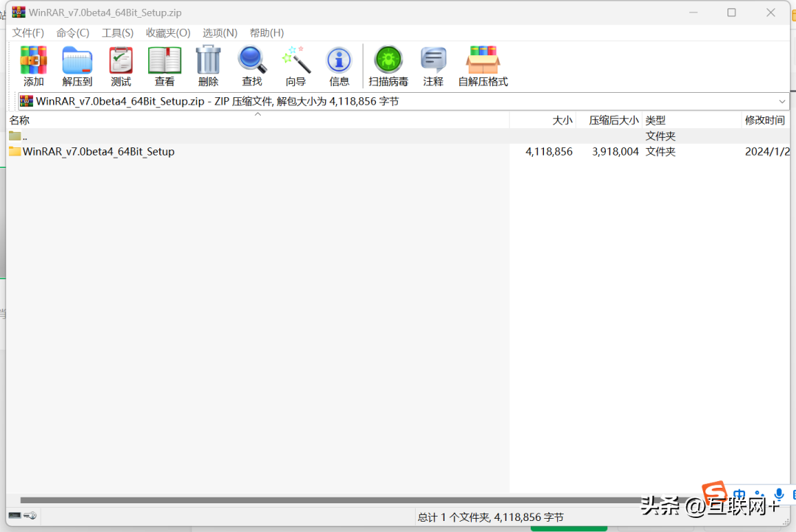796x532 pixels.
Task: Open the 查看 (View) book icon
Action: [x=164, y=66]
